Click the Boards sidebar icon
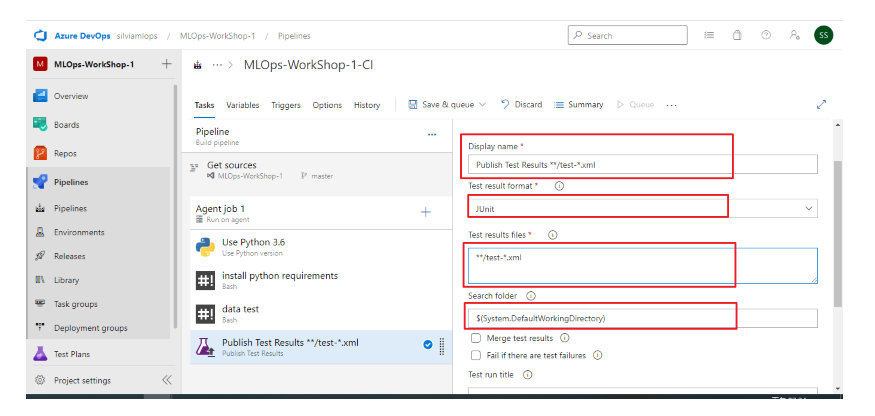This screenshot has height=416, width=875. tap(40, 125)
